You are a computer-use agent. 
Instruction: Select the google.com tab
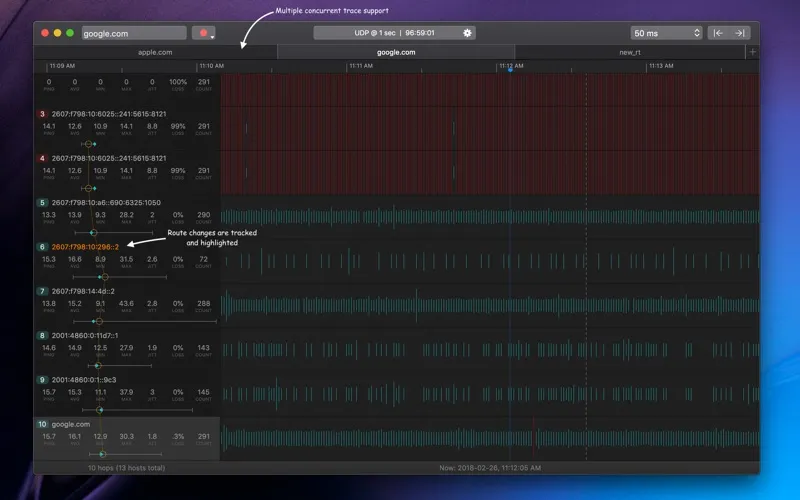coord(396,52)
